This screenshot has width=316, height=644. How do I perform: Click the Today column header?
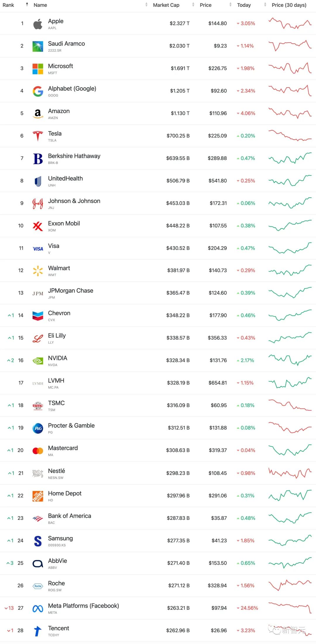pyautogui.click(x=244, y=5)
